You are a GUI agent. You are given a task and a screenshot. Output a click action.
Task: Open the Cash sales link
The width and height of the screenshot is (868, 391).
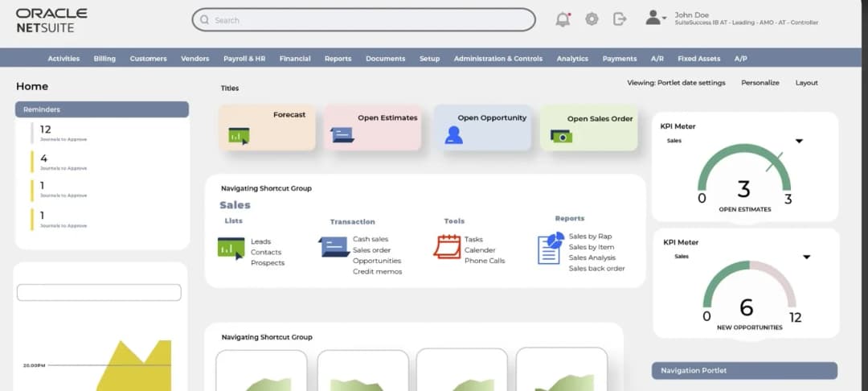click(371, 239)
